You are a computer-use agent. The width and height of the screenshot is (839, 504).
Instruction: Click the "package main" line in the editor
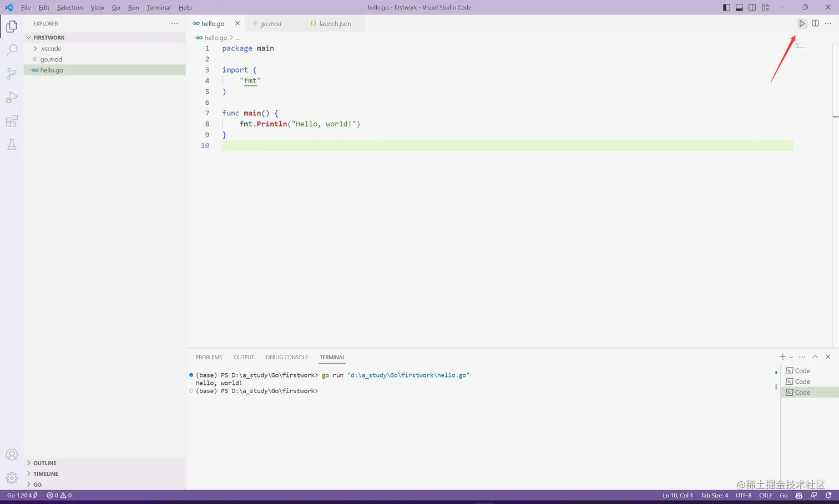(x=248, y=48)
